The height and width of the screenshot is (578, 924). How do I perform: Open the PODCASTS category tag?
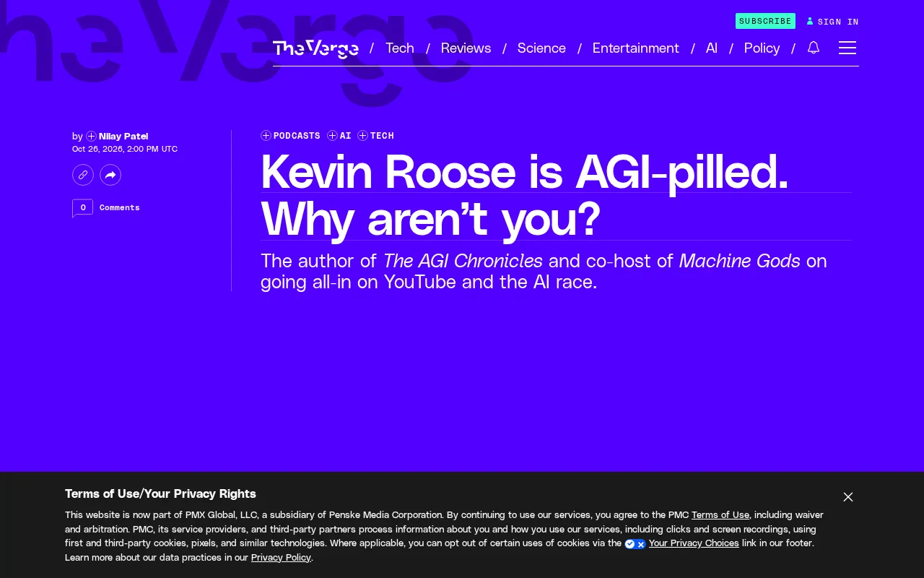tap(297, 136)
